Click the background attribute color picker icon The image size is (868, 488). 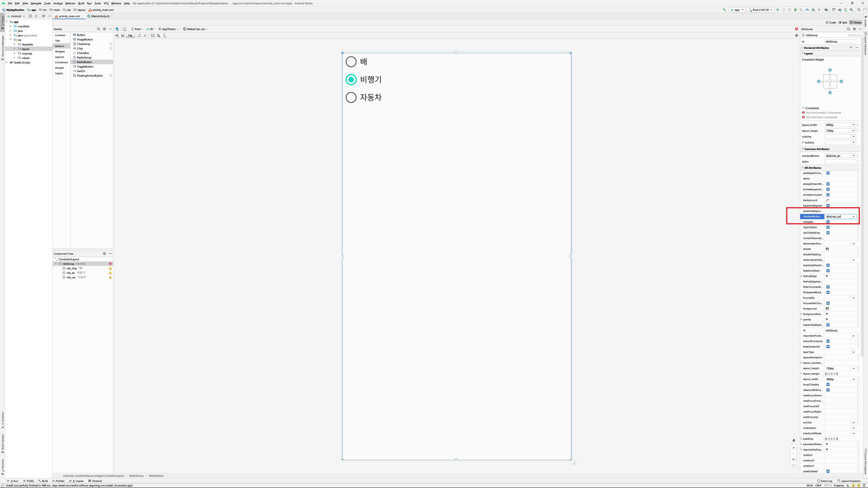(x=827, y=200)
